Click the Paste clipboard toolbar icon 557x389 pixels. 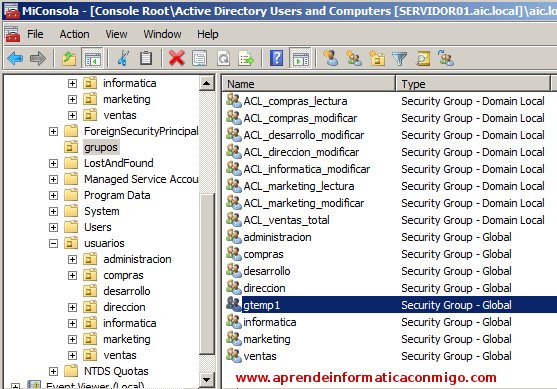pyautogui.click(x=146, y=58)
